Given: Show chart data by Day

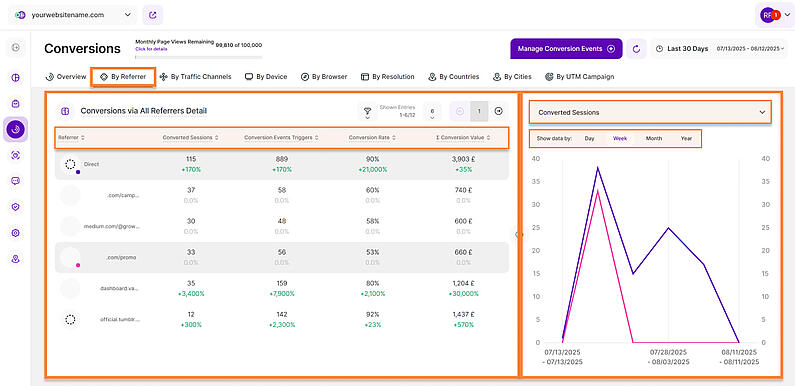Looking at the screenshot, I should [589, 138].
